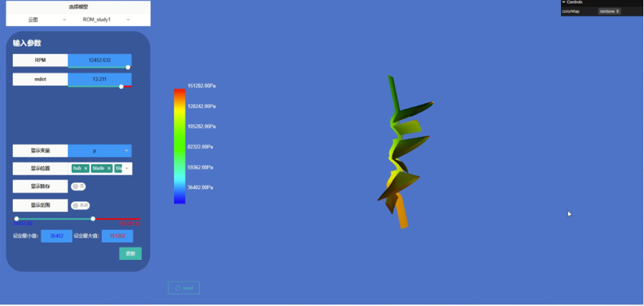Click the 59362.00Pa legend label
The image size is (644, 306).
pyautogui.click(x=200, y=167)
